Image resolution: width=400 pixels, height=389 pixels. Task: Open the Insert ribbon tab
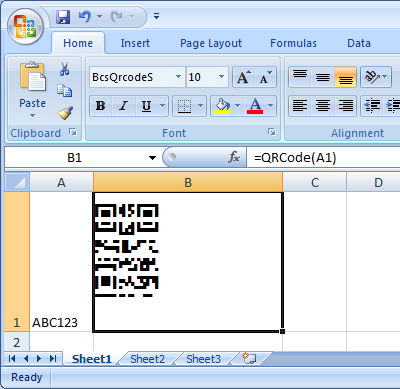pyautogui.click(x=135, y=43)
